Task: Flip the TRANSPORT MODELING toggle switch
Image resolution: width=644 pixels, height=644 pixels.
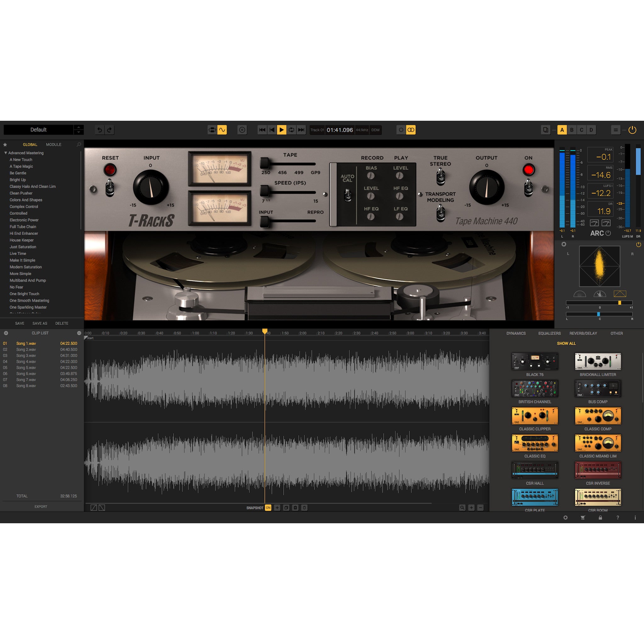Action: point(441,212)
